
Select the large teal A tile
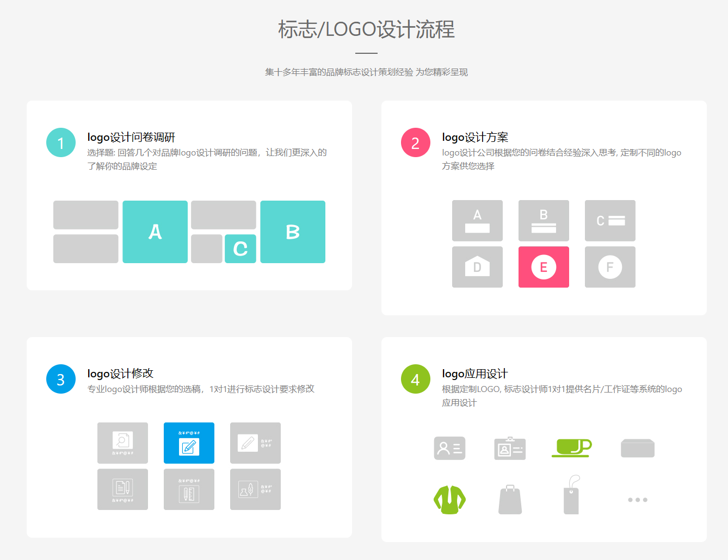(x=155, y=232)
